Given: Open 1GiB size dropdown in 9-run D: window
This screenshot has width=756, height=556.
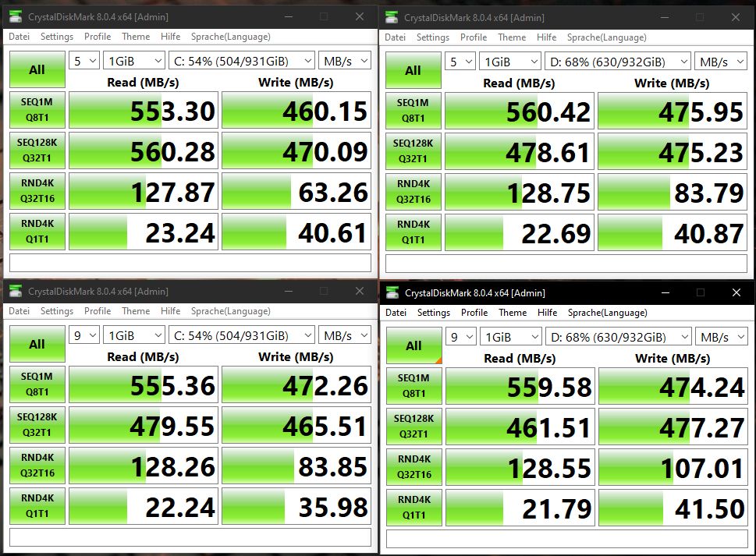Looking at the screenshot, I should (x=511, y=337).
